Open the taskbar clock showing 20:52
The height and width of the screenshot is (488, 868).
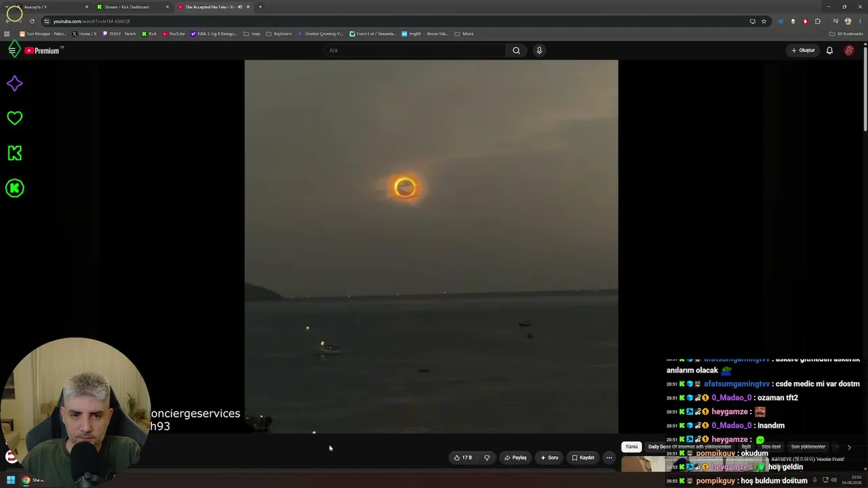pos(852,480)
